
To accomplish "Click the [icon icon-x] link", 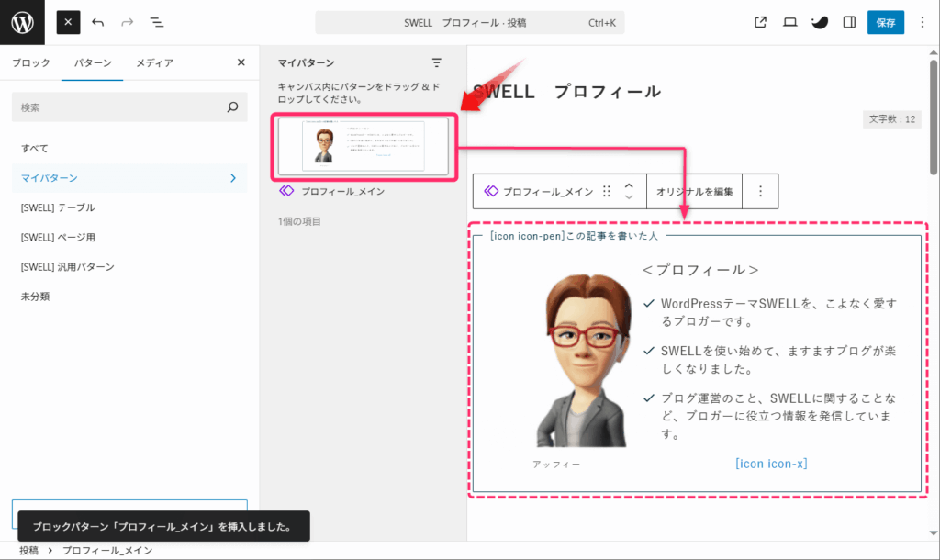I will (x=771, y=464).
